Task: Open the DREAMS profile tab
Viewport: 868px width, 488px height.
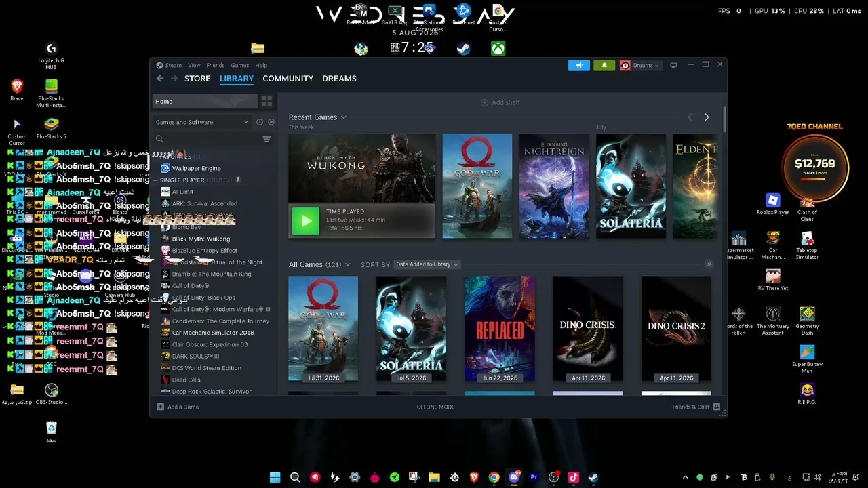Action: point(339,79)
